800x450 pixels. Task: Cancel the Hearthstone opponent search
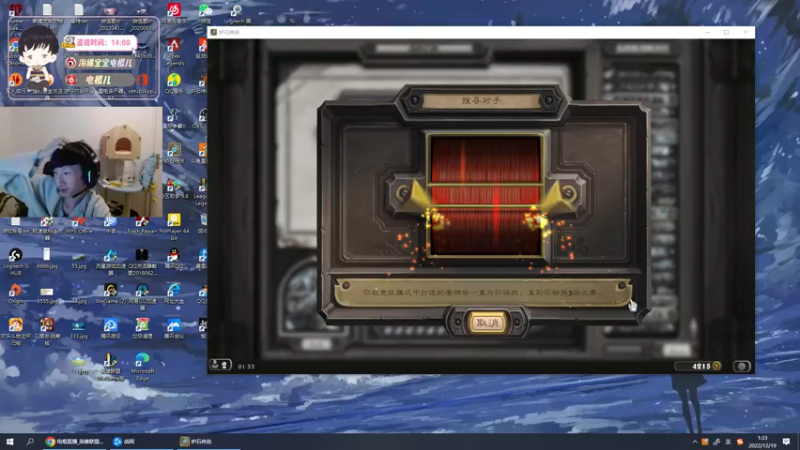point(487,323)
